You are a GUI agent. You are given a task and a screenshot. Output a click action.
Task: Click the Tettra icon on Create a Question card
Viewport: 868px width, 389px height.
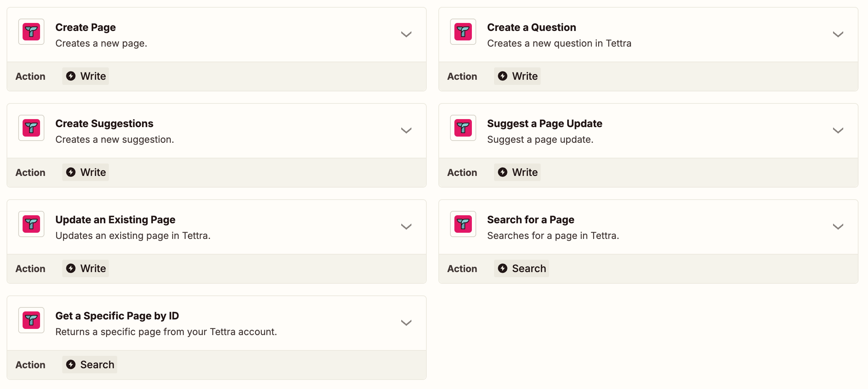tap(463, 32)
